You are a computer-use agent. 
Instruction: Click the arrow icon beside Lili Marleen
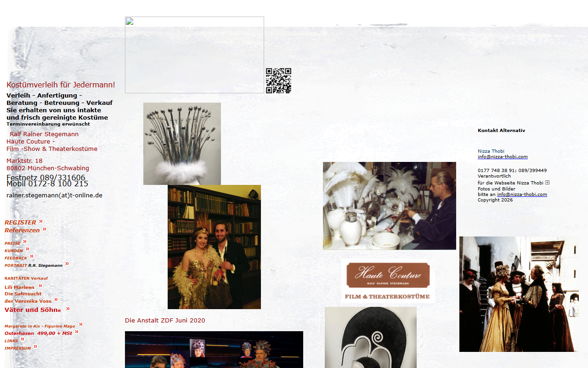(x=40, y=286)
